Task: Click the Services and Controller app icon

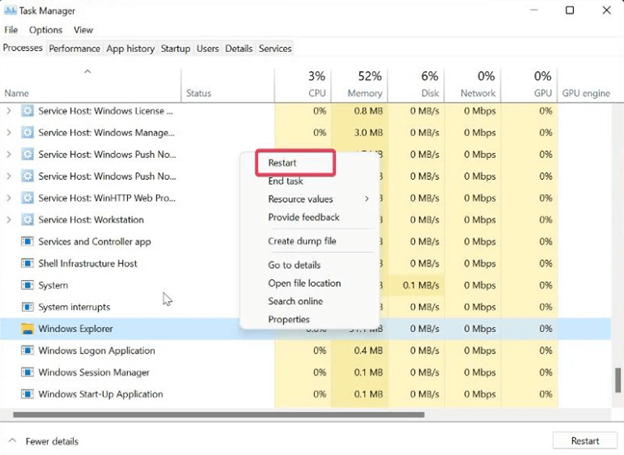Action: point(27,242)
